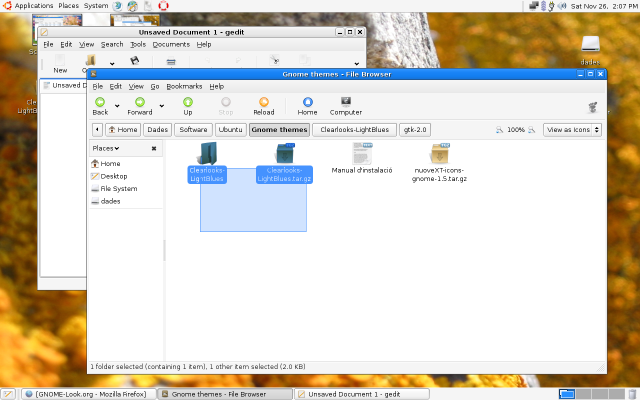Open the Back history dropdown arrow
Viewport: 640px width, 400px height.
117,106
